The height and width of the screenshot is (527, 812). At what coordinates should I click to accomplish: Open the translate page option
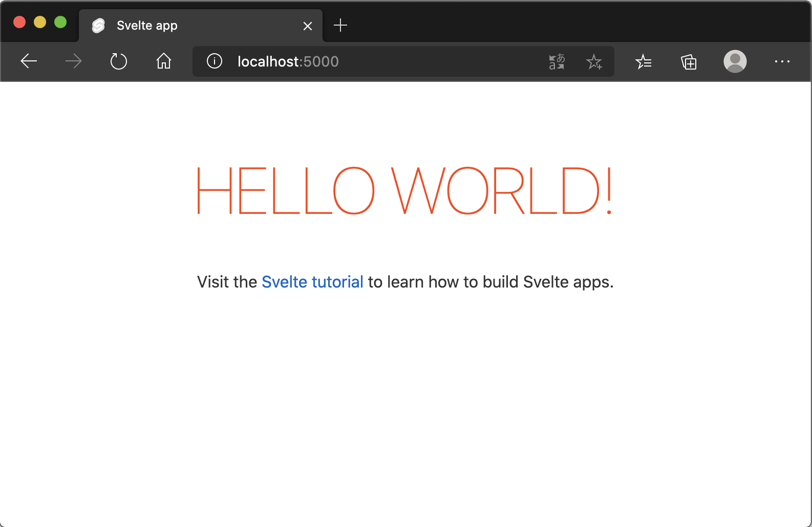click(557, 61)
